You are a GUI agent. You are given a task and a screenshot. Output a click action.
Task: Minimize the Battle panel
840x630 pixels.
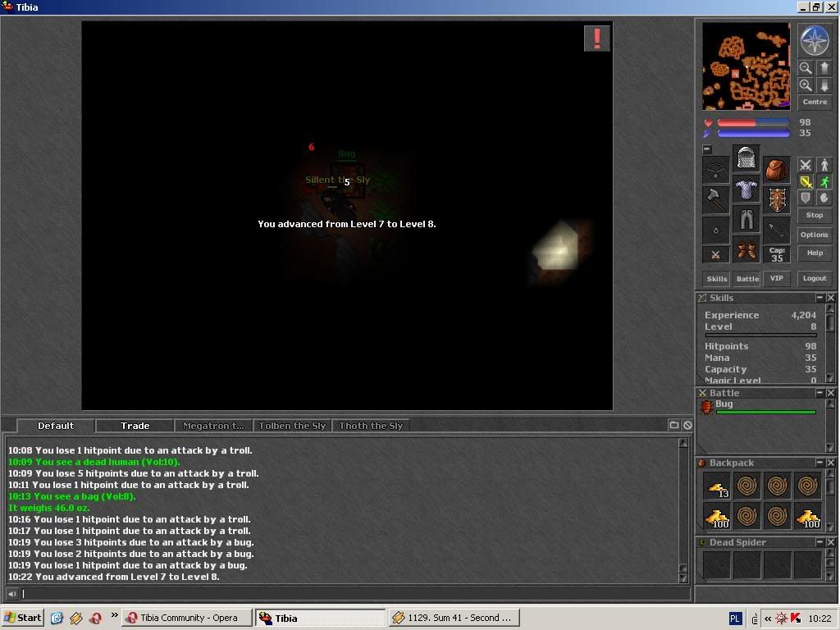(819, 393)
